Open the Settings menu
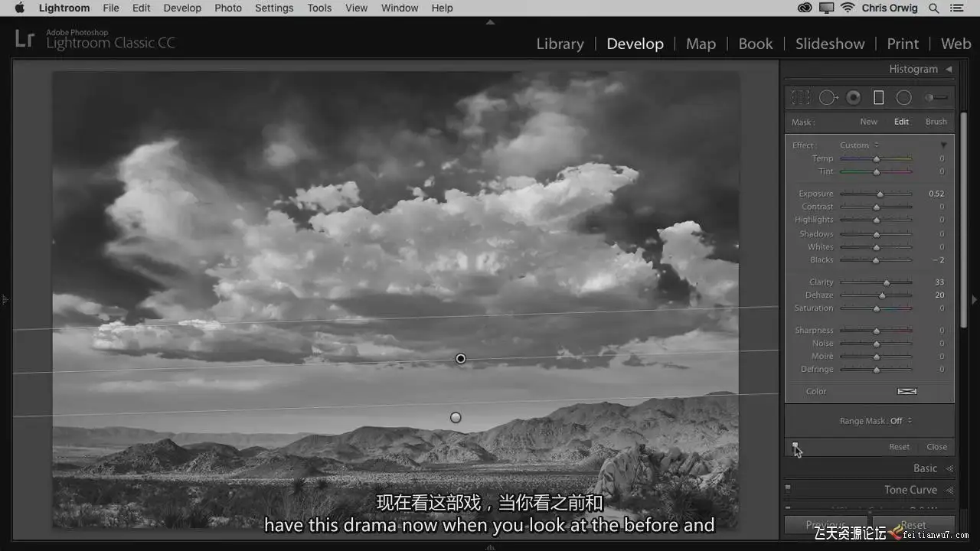This screenshot has height=551, width=980. point(274,8)
